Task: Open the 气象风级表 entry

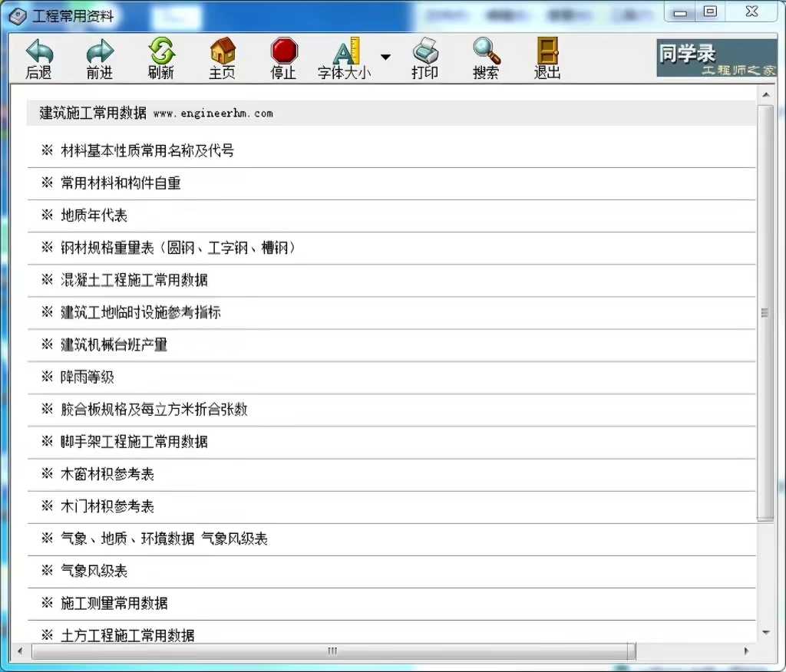Action: pyautogui.click(x=92, y=570)
